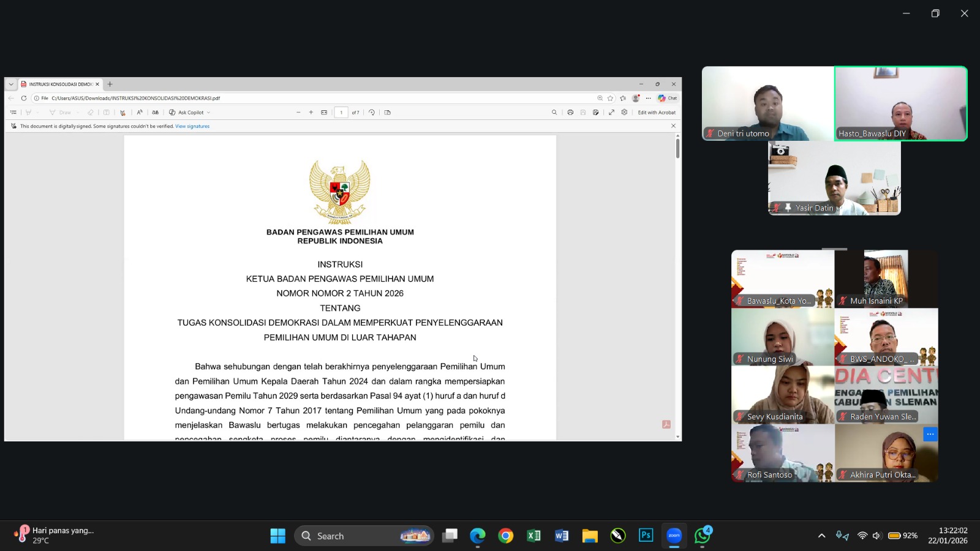This screenshot has width=980, height=551.
Task: Select Rofi Santoso video tile
Action: click(783, 453)
